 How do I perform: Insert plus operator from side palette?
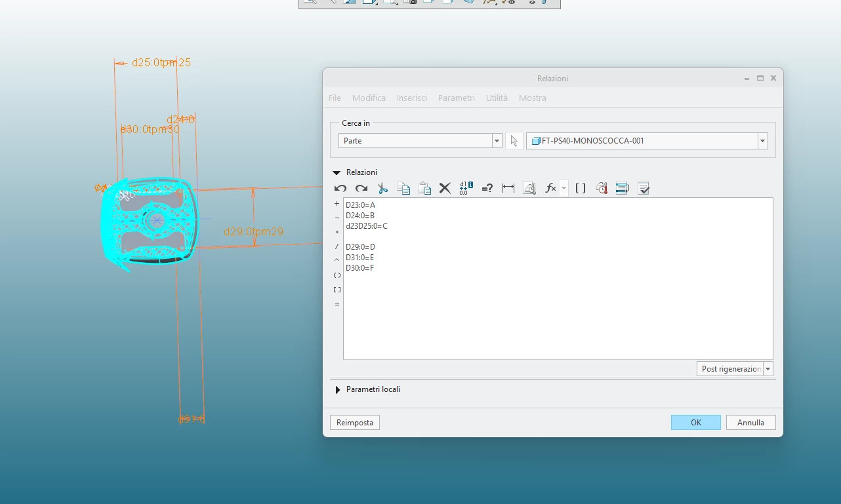pyautogui.click(x=337, y=204)
